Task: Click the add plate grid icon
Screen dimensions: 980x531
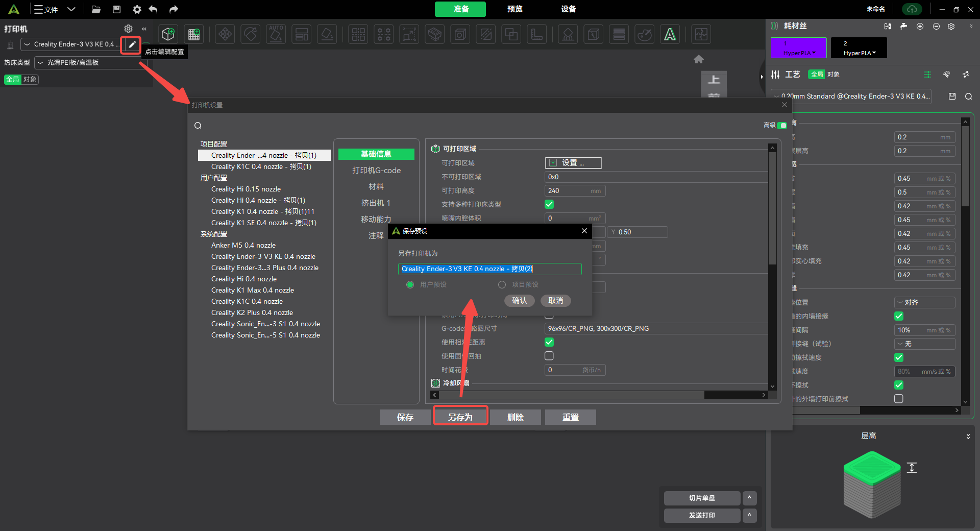Action: coord(194,34)
